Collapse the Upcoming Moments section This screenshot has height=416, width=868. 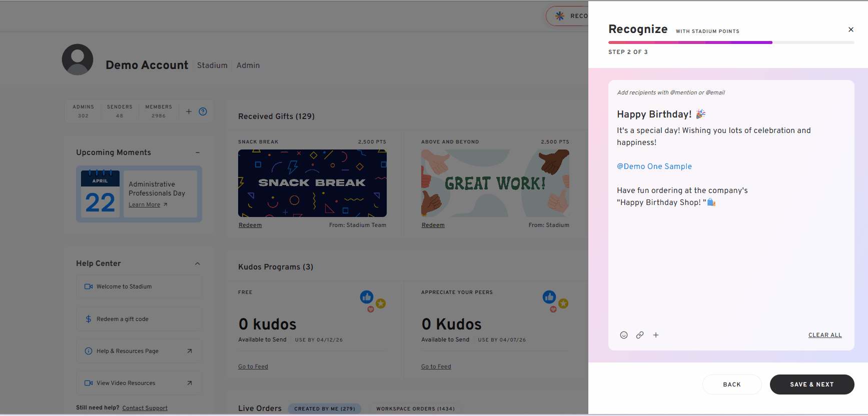point(198,152)
